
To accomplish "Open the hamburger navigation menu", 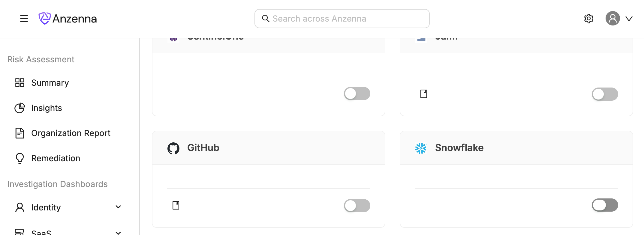I will (x=24, y=19).
